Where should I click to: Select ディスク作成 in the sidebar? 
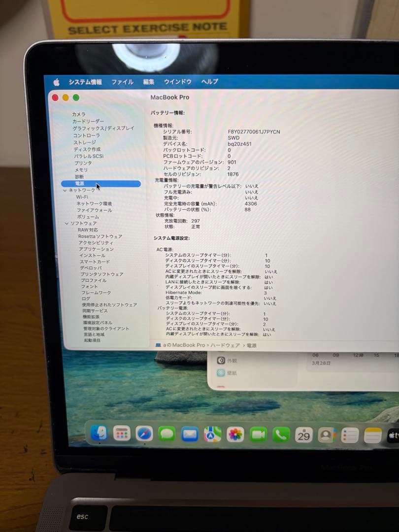pyautogui.click(x=87, y=149)
